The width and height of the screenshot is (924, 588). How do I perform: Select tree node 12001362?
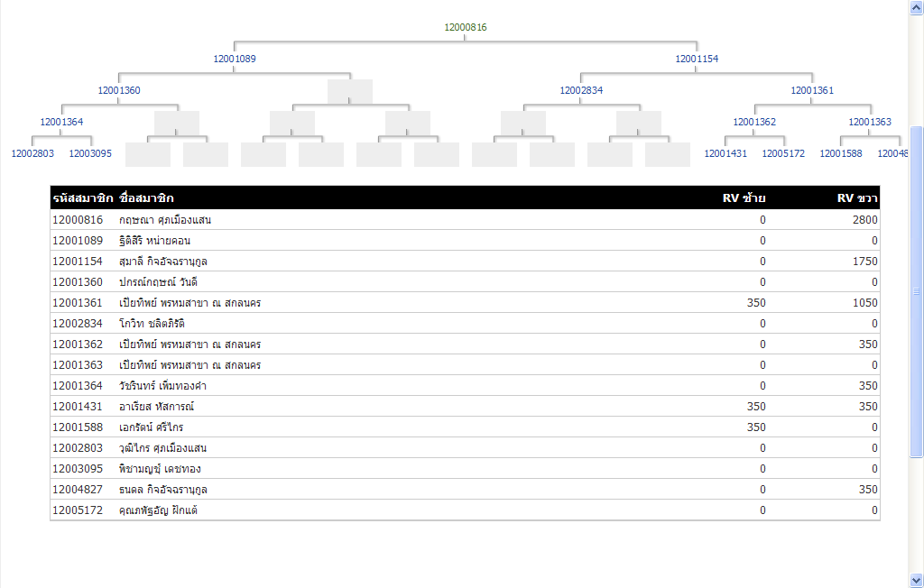click(x=754, y=122)
